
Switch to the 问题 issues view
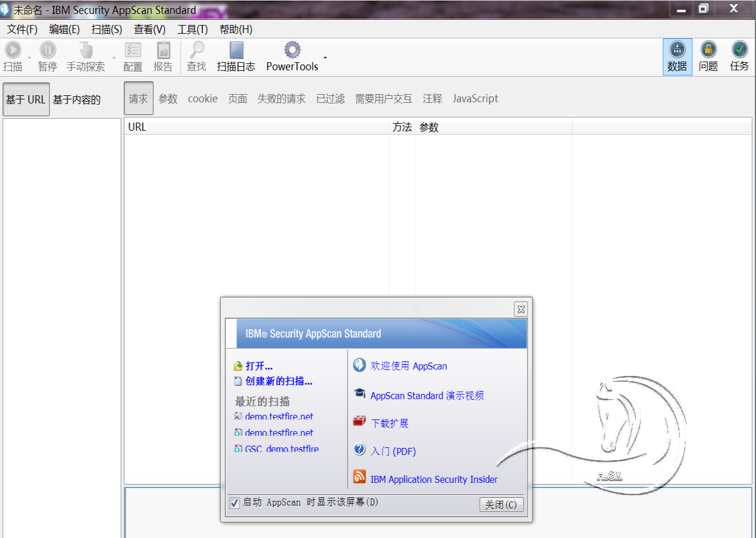click(708, 57)
